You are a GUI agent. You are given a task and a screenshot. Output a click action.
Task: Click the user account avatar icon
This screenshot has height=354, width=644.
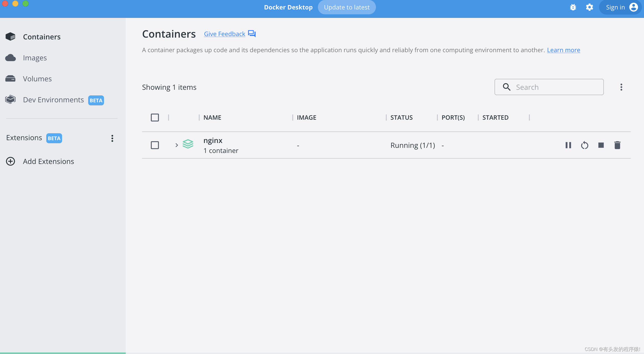[634, 7]
